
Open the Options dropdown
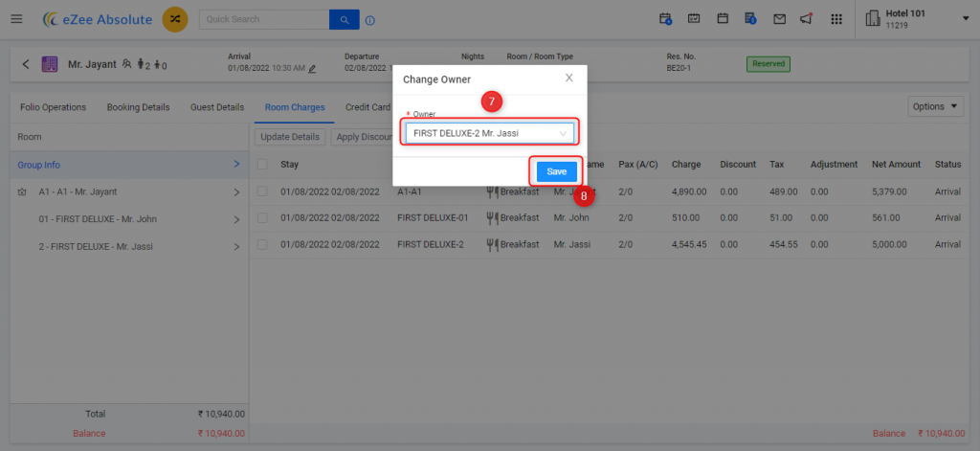pos(936,106)
